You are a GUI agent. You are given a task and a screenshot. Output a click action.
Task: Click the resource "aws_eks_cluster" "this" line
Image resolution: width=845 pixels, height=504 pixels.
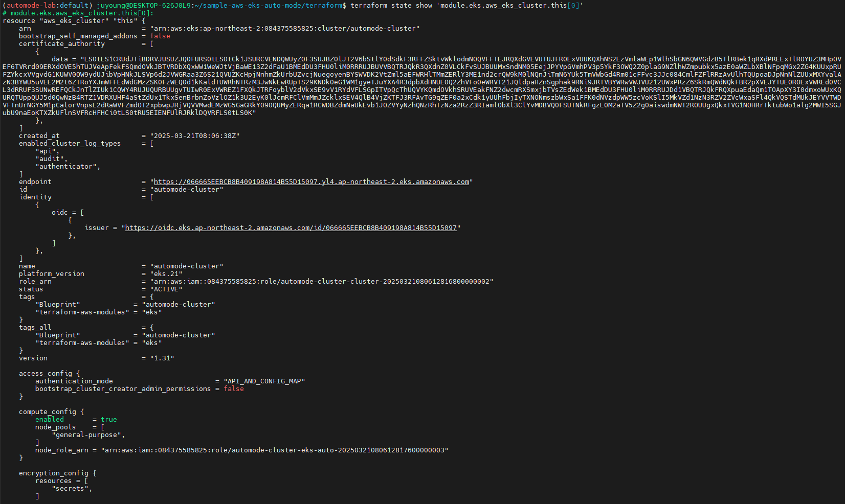click(74, 21)
